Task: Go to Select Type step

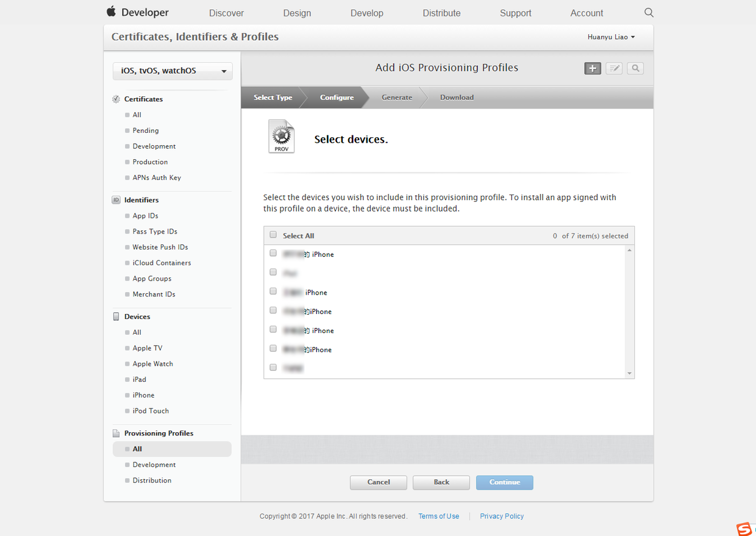Action: click(273, 98)
